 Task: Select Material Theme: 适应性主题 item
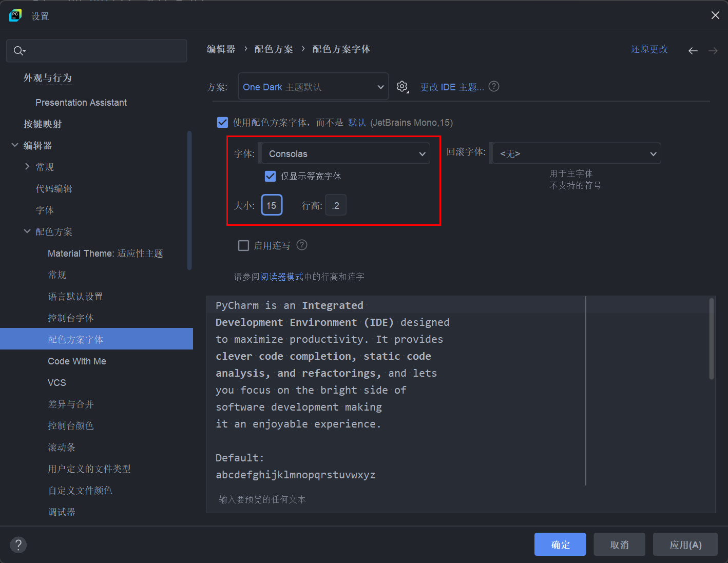pyautogui.click(x=105, y=253)
